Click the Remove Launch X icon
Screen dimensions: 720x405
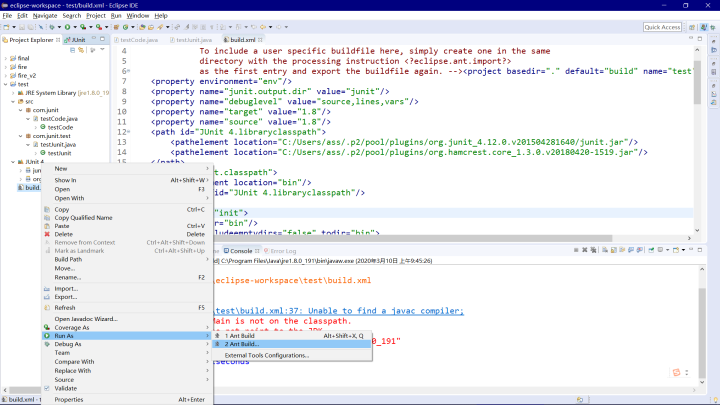pos(585,250)
